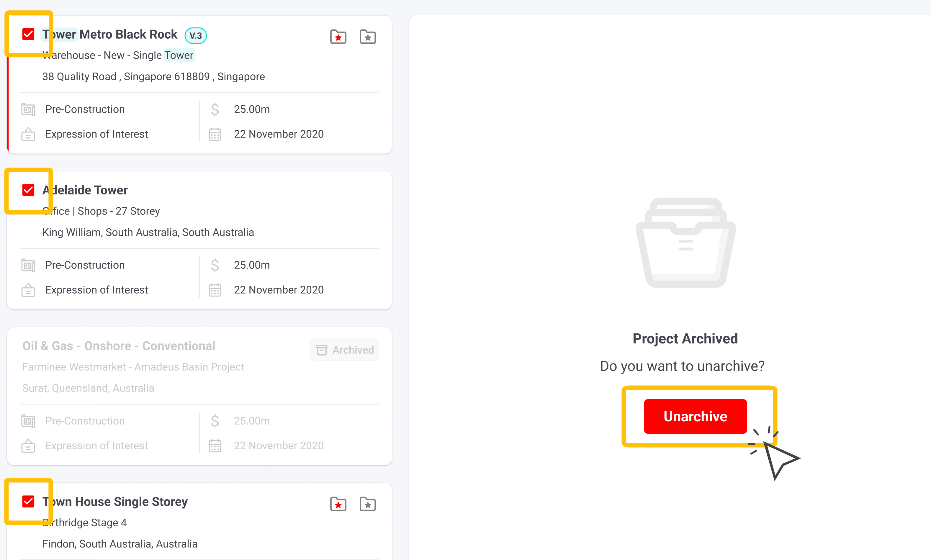Image resolution: width=931 pixels, height=560 pixels.
Task: Uncheck the Adelaide Tower checkbox
Action: [x=28, y=190]
